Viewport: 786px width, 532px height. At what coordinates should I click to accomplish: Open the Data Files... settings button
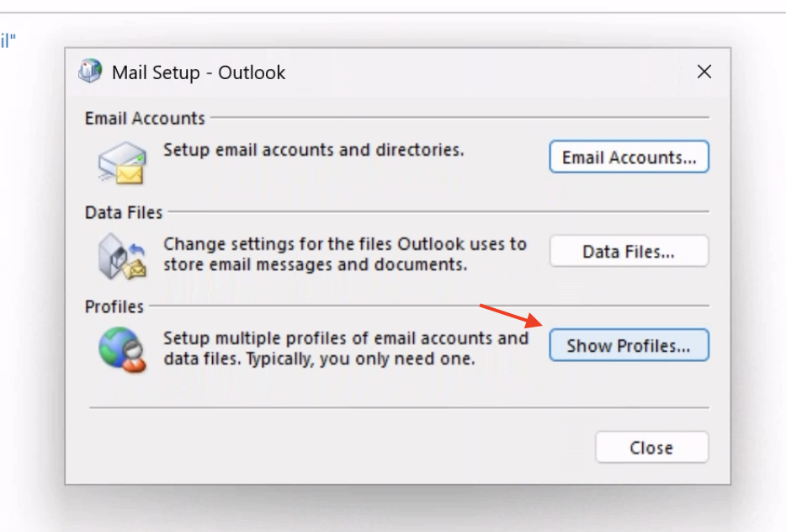[629, 251]
